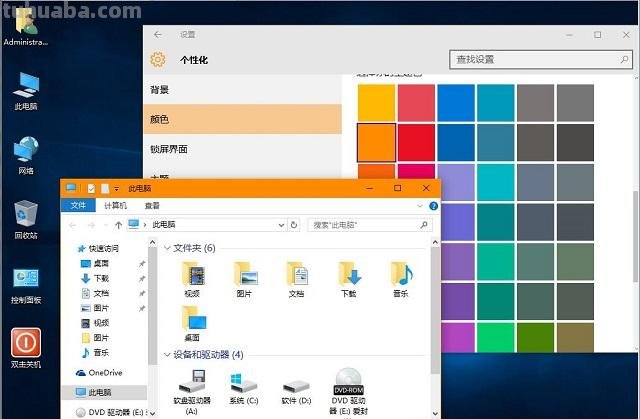Open the 回收站 recycle bin icon
This screenshot has height=419, width=640.
tap(26, 219)
